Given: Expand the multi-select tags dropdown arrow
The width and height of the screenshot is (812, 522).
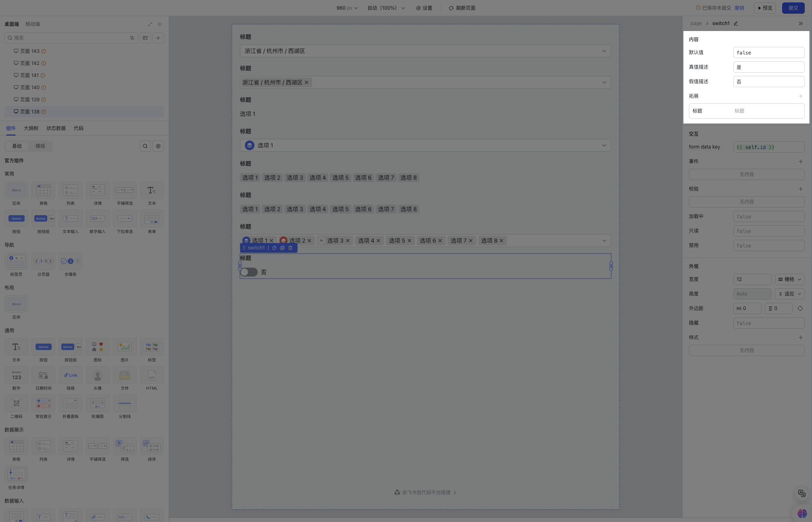Looking at the screenshot, I should click(x=604, y=241).
